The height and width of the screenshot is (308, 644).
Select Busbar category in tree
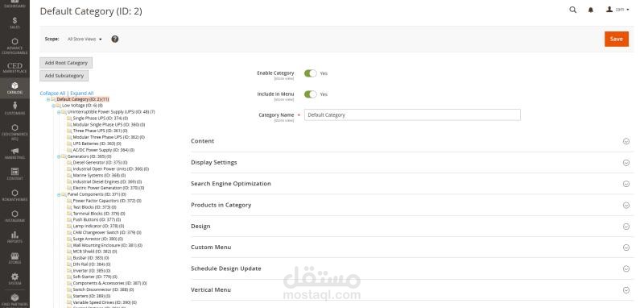click(91, 258)
